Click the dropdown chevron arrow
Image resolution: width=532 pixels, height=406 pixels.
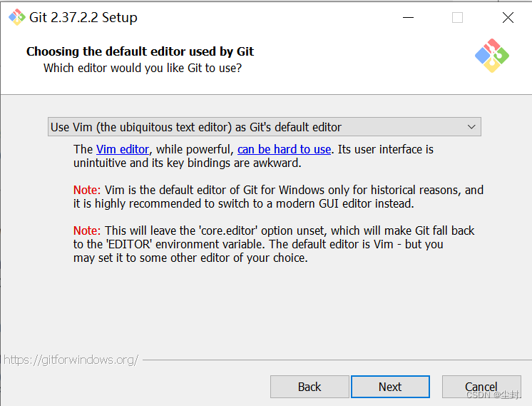coord(471,127)
